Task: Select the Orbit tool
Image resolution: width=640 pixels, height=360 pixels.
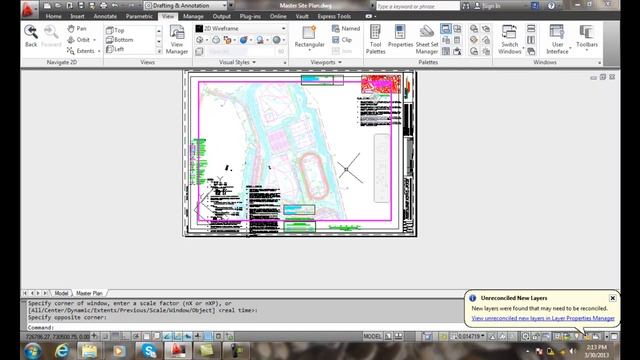Action: [79, 40]
